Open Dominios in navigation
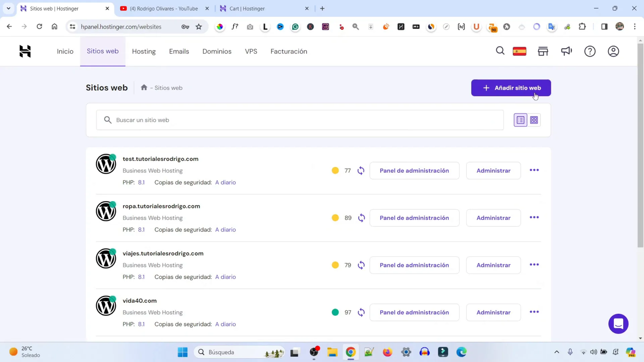This screenshot has width=644, height=362. pyautogui.click(x=217, y=51)
